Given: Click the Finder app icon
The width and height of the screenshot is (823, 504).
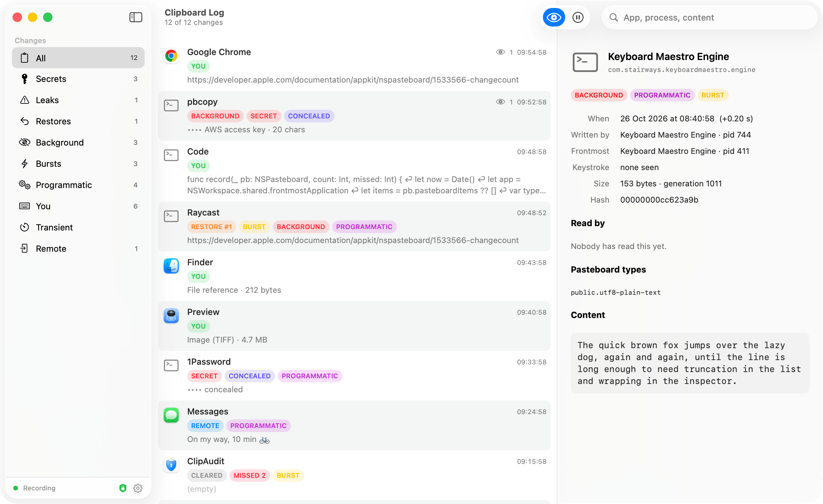Looking at the screenshot, I should [x=171, y=266].
